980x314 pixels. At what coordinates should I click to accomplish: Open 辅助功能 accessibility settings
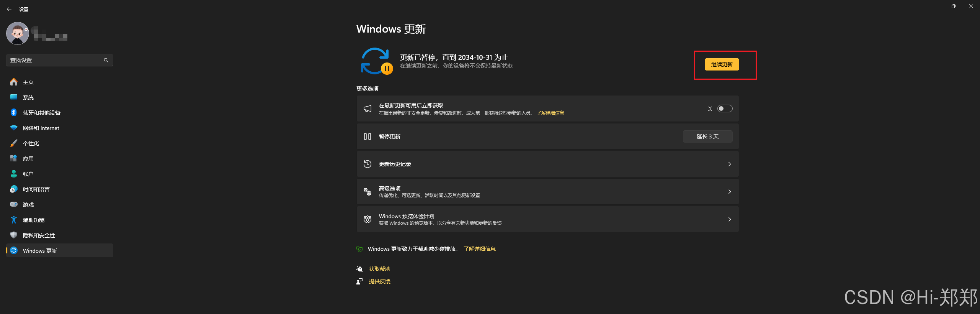coord(59,220)
